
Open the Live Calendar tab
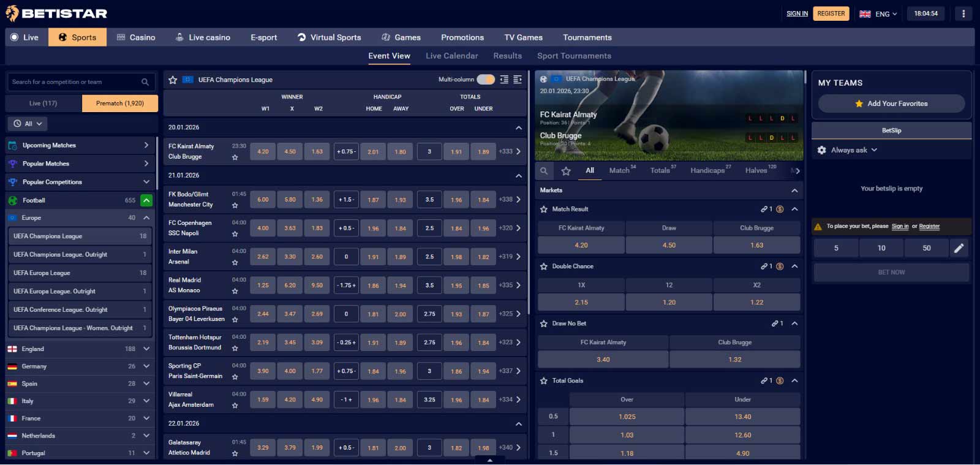click(452, 56)
